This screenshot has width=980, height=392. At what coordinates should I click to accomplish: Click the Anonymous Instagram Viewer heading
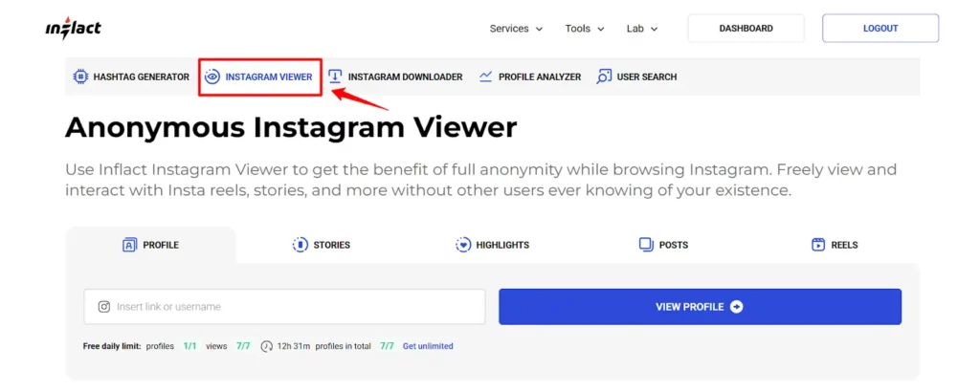291,127
